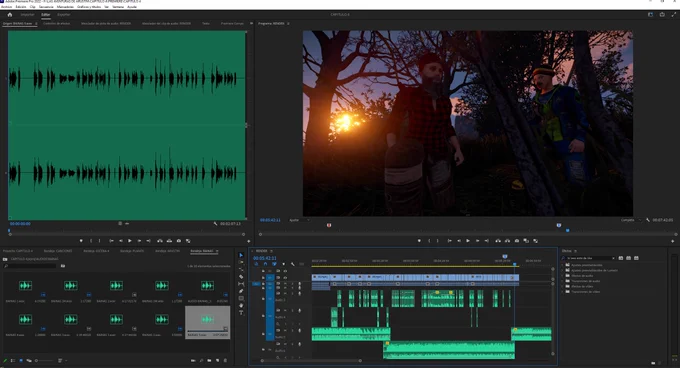Open the Ventana menu
680x368 pixels.
point(118,7)
